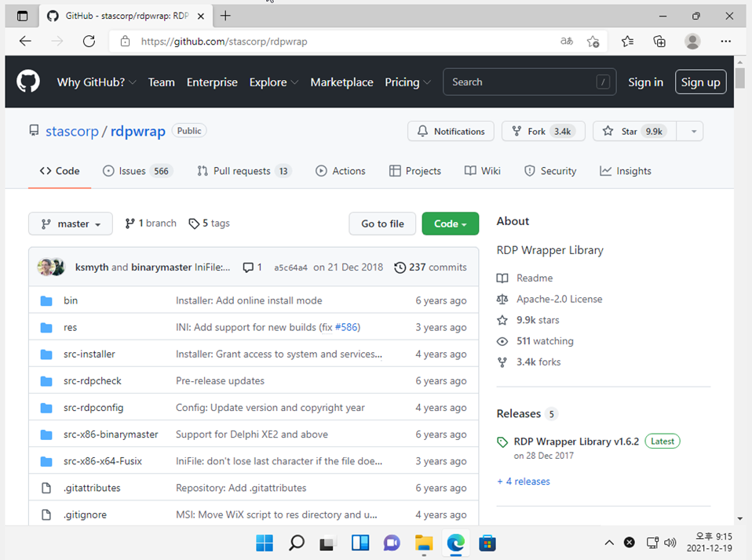The image size is (752, 560).
Task: Open the Projects tab
Action: click(415, 171)
